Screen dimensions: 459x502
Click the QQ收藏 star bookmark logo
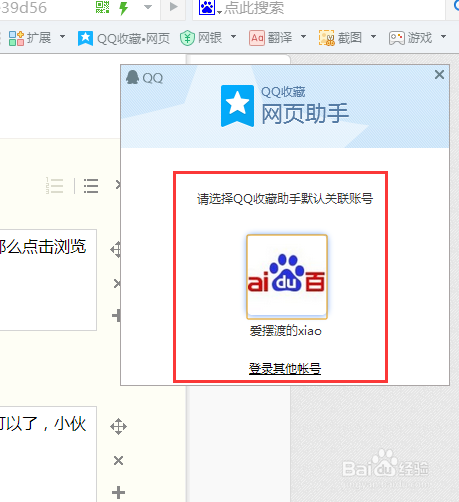[x=237, y=106]
